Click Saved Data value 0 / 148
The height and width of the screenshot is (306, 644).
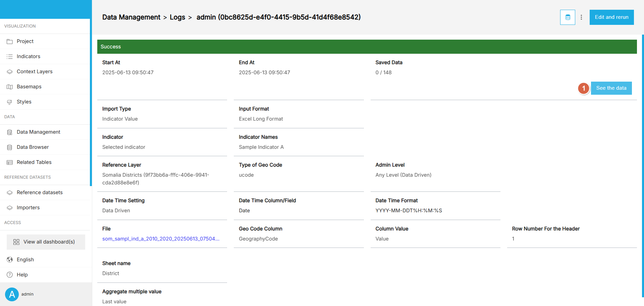tap(383, 73)
